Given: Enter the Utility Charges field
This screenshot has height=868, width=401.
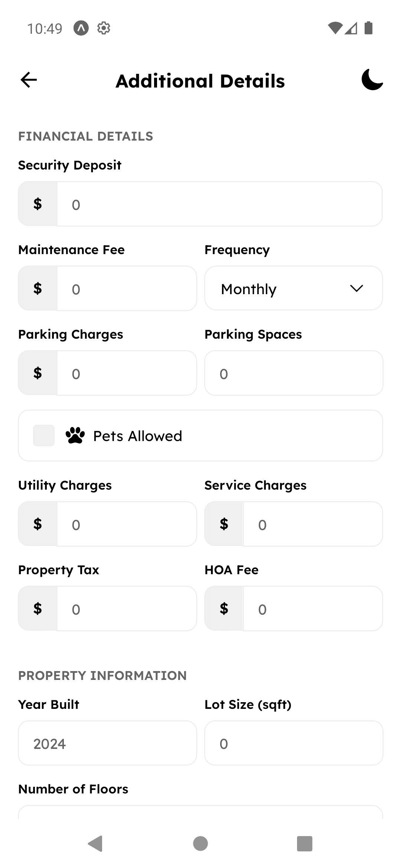Looking at the screenshot, I should pyautogui.click(x=126, y=524).
